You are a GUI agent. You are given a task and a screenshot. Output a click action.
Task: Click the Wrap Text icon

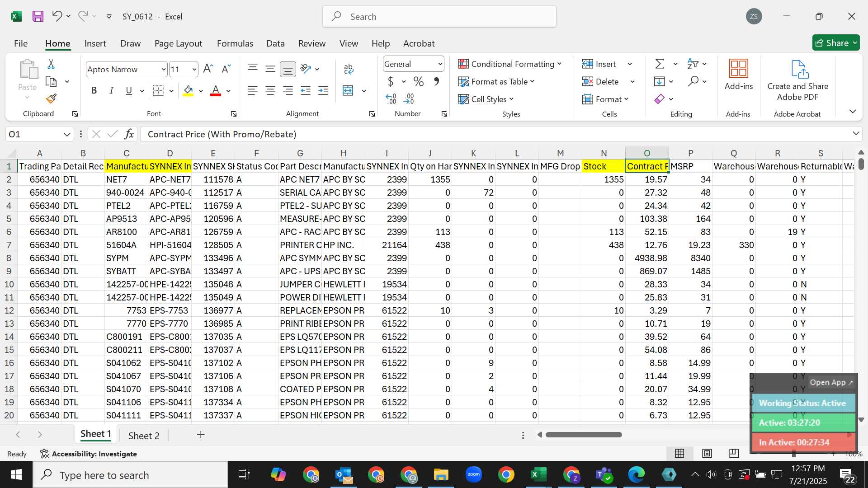point(348,69)
